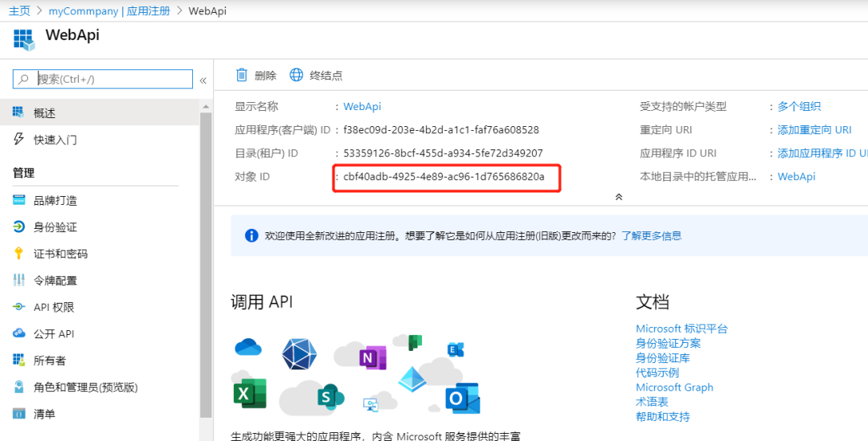Click the OneDrive cloud icon
Viewport: 868px width, 441px height.
click(x=248, y=347)
